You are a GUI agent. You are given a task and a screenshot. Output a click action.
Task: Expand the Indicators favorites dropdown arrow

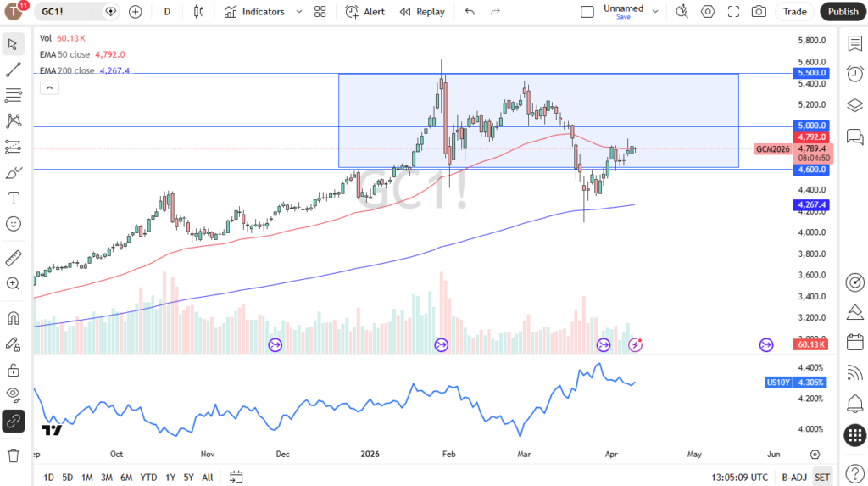coord(297,12)
